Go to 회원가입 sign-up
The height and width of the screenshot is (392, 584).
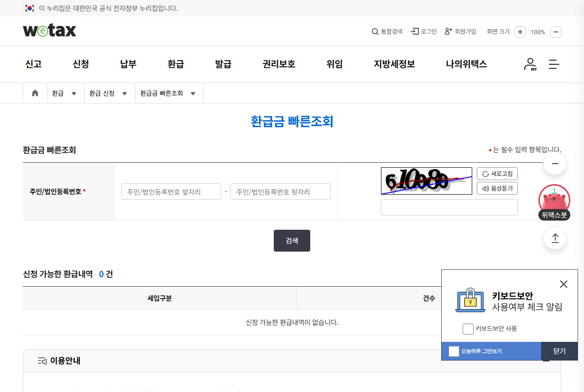coord(460,31)
